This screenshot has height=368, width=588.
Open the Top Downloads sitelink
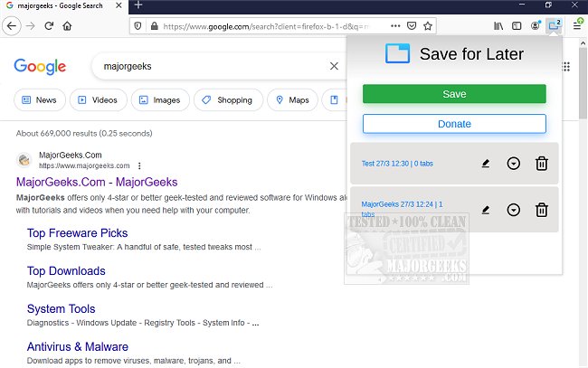(x=66, y=271)
